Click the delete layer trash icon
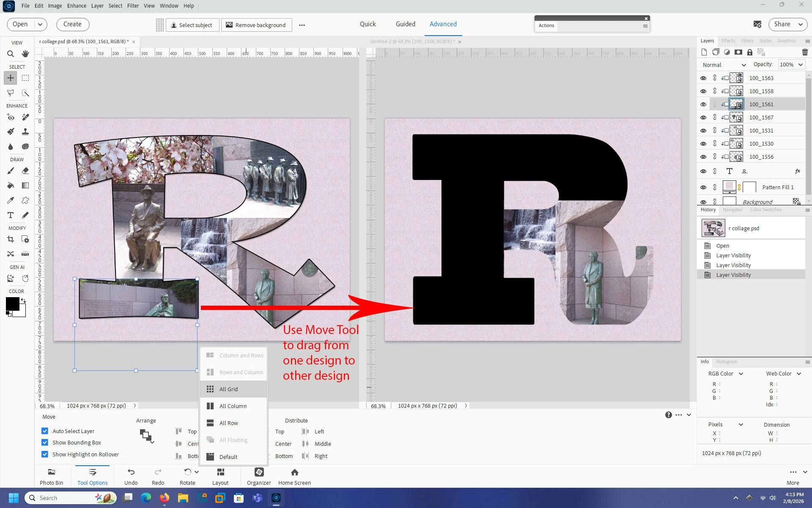The image size is (812, 508). pos(804,52)
